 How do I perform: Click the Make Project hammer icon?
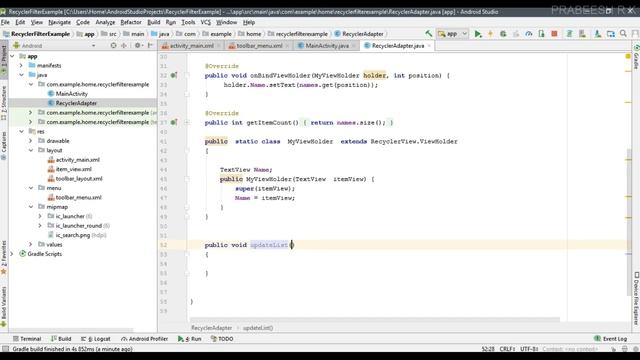pyautogui.click(x=429, y=33)
